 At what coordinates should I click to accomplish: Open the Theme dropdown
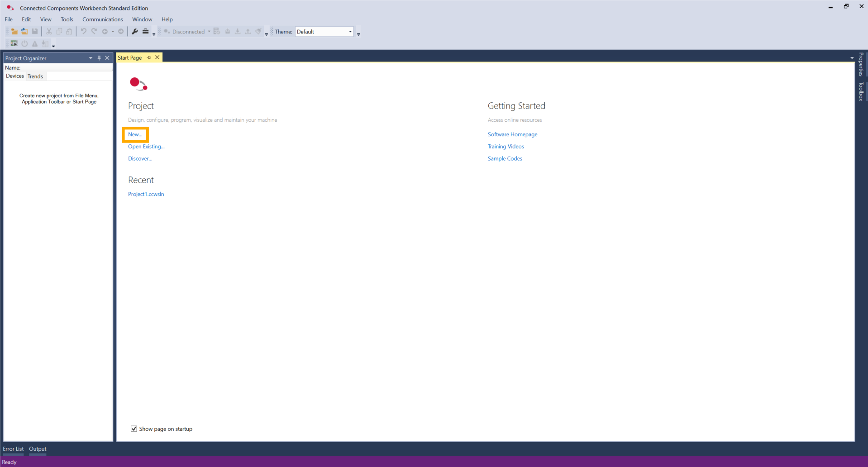click(350, 32)
